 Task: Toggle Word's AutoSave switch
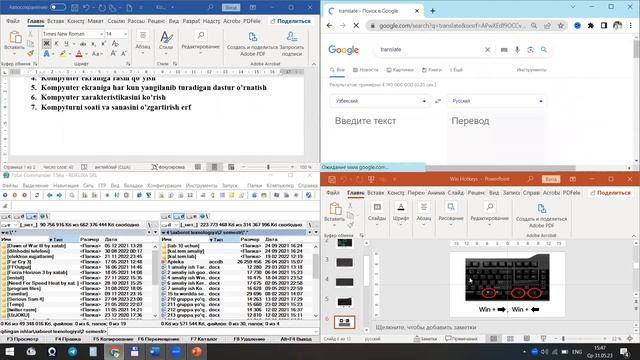tap(58, 7)
